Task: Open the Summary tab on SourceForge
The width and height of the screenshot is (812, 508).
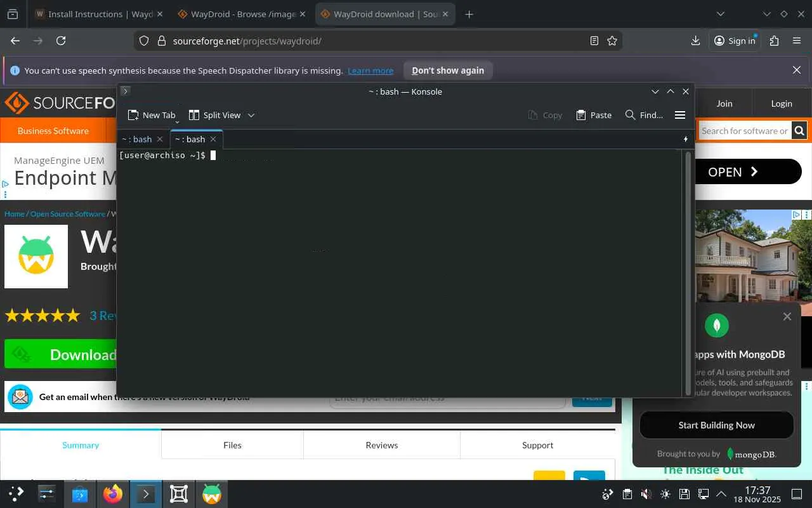Action: [81, 445]
